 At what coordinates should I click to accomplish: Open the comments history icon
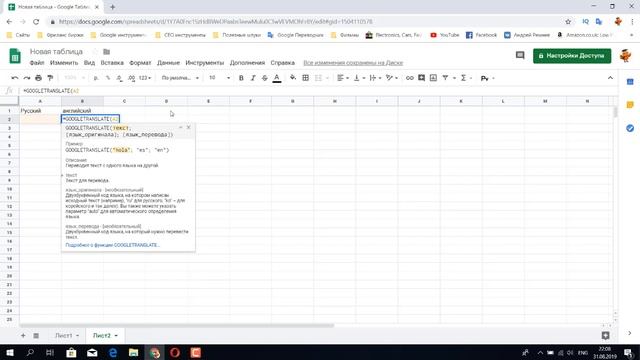click(520, 55)
